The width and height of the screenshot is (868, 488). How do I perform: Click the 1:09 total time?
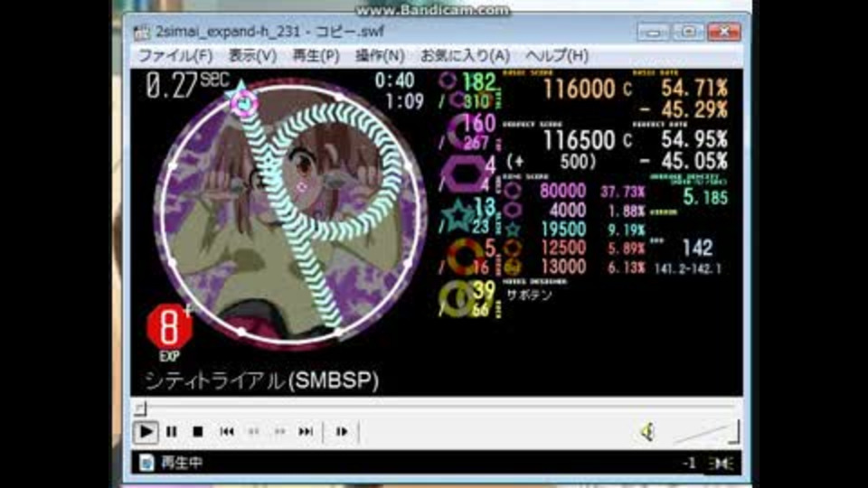[x=405, y=101]
